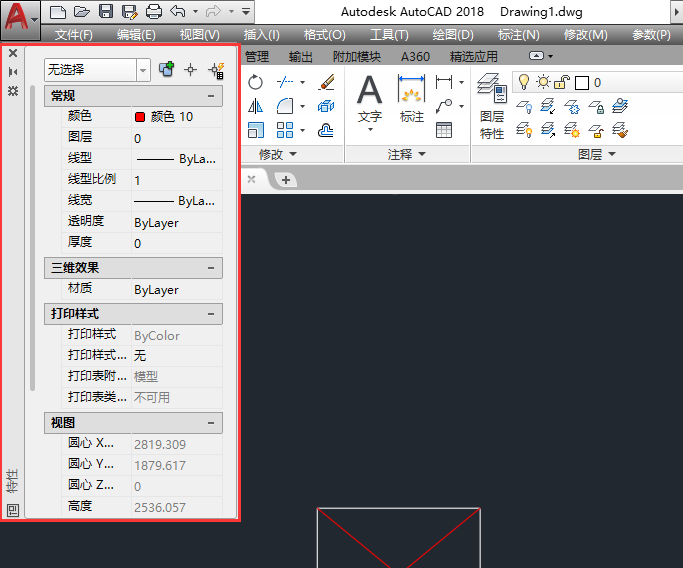
Task: Switch to the A360 ribbon tab
Action: [415, 57]
